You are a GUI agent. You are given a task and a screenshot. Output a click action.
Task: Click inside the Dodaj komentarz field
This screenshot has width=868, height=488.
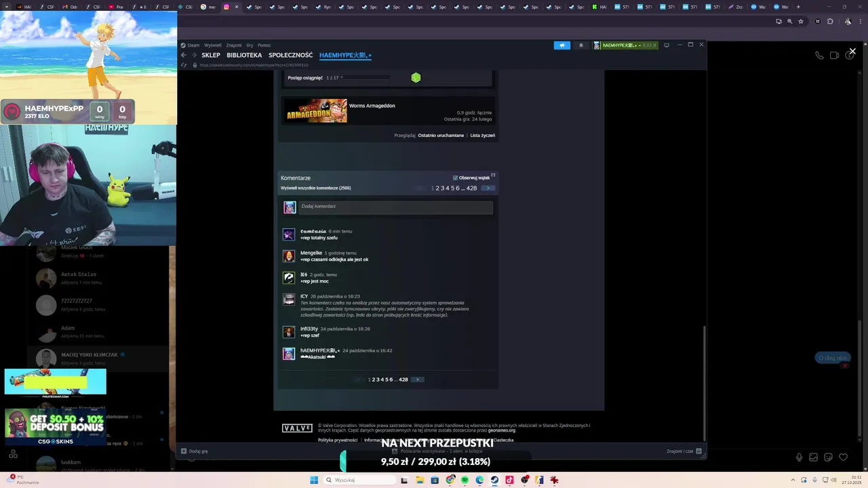click(x=395, y=207)
